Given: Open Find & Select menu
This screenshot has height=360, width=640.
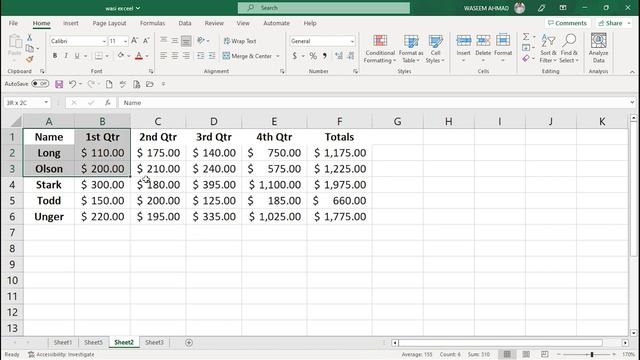Looking at the screenshot, I should [569, 49].
